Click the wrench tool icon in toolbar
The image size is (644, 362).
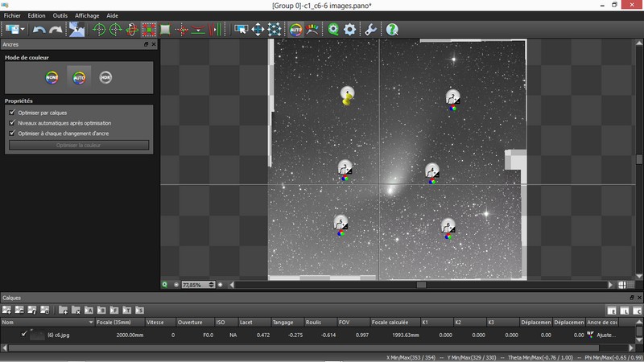coord(371,30)
